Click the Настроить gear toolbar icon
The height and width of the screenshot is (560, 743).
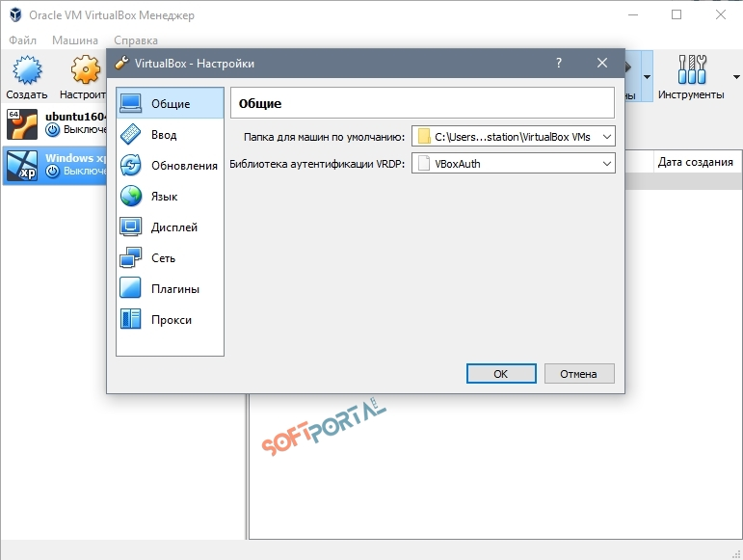click(x=86, y=69)
